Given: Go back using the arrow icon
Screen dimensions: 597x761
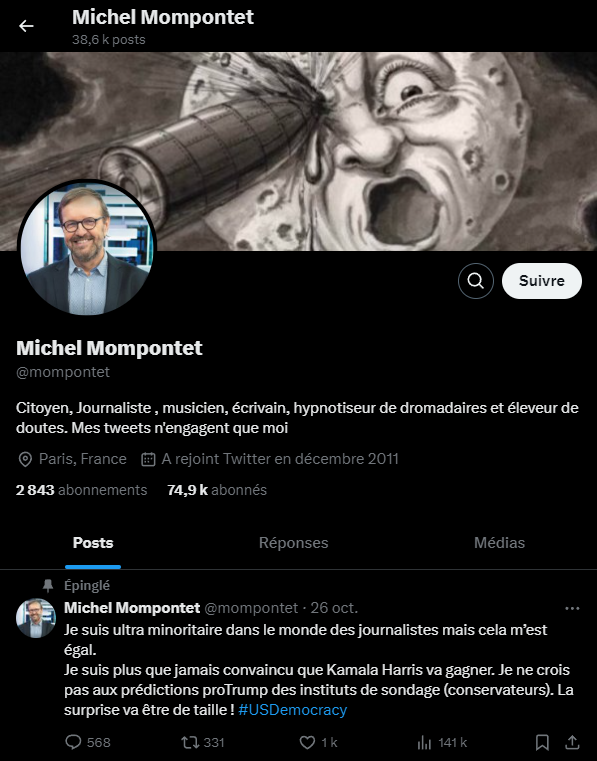Looking at the screenshot, I should point(26,26).
